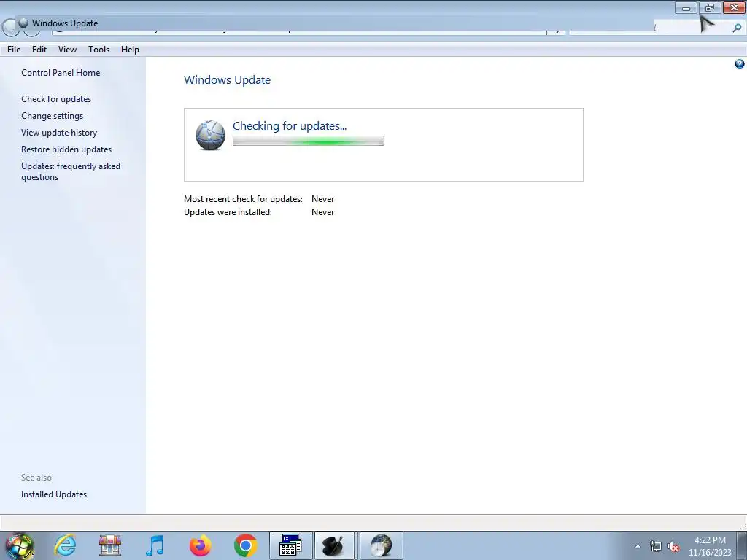Click the network tray icon
747x560 pixels.
coord(656,547)
